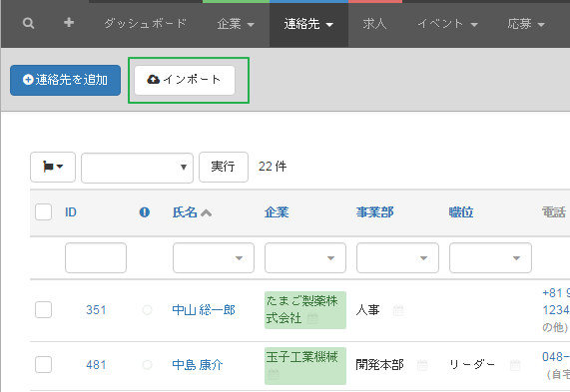Toggle the select-all checkbox in header

point(43,211)
